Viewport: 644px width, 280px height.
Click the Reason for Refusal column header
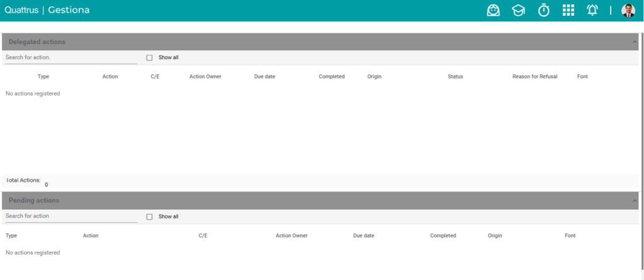pos(535,77)
